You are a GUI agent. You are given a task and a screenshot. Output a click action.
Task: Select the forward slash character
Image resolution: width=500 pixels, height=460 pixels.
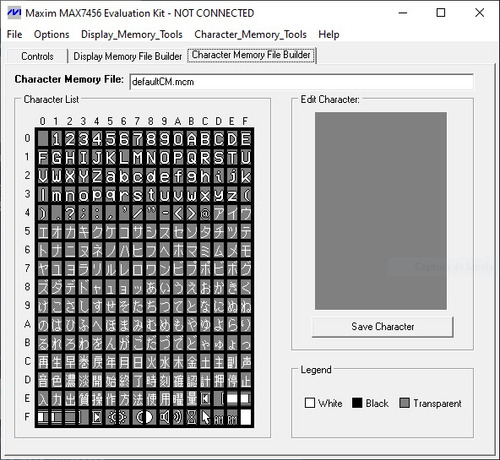coord(138,213)
